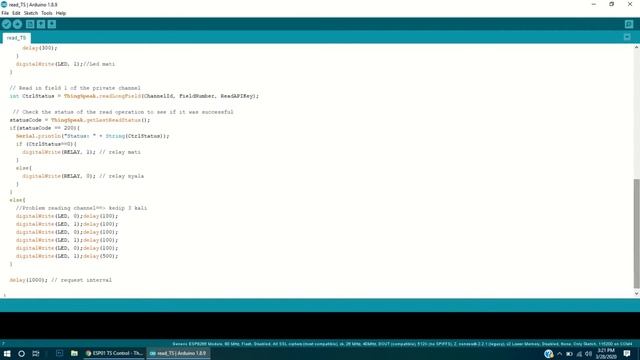
Task: Open the Tools menu
Action: point(47,13)
